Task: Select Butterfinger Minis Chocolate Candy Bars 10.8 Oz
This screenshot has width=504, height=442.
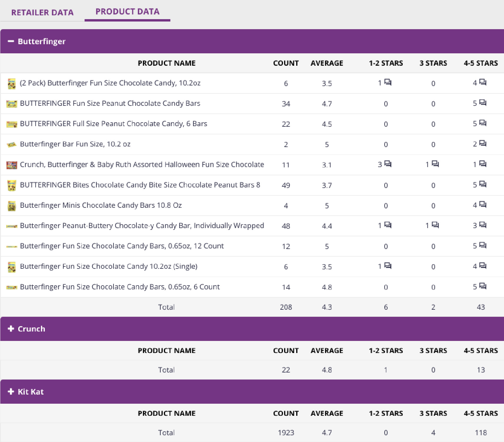Action: pyautogui.click(x=101, y=205)
